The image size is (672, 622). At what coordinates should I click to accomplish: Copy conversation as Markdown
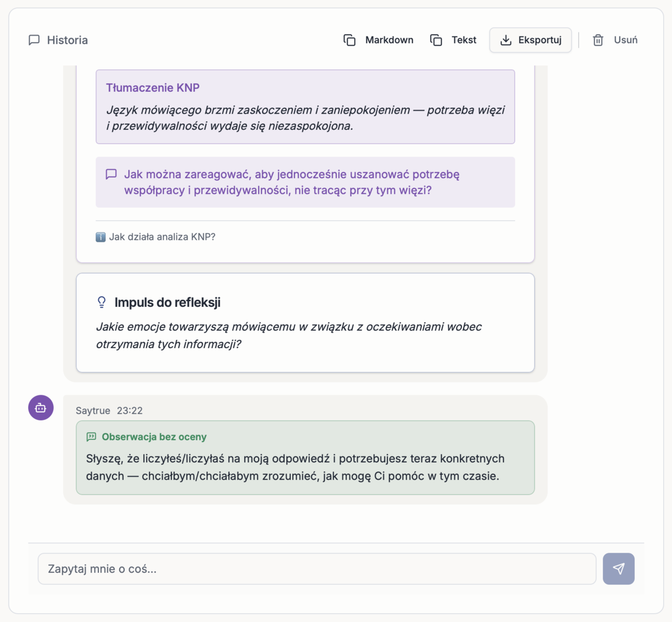click(379, 40)
